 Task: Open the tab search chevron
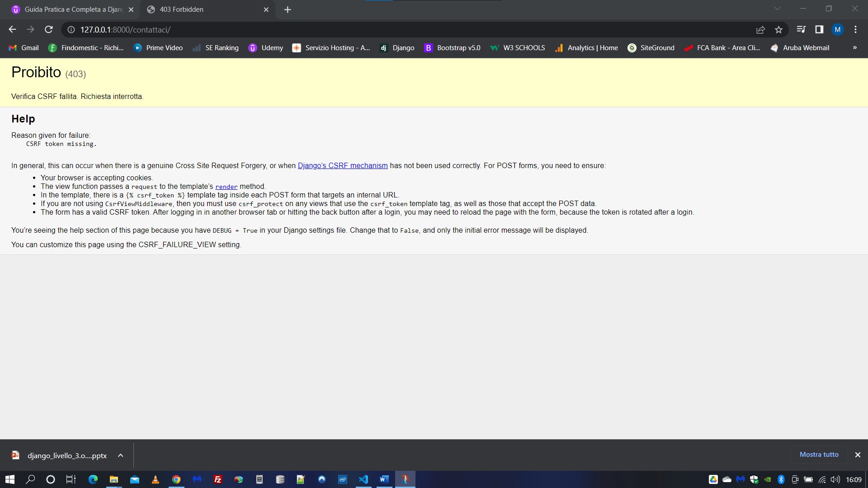[x=777, y=9]
